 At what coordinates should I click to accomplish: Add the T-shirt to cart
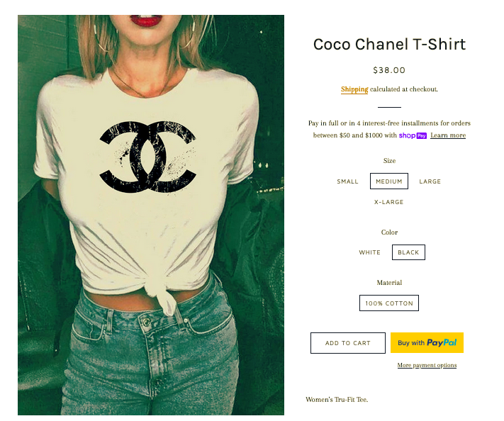(x=348, y=343)
